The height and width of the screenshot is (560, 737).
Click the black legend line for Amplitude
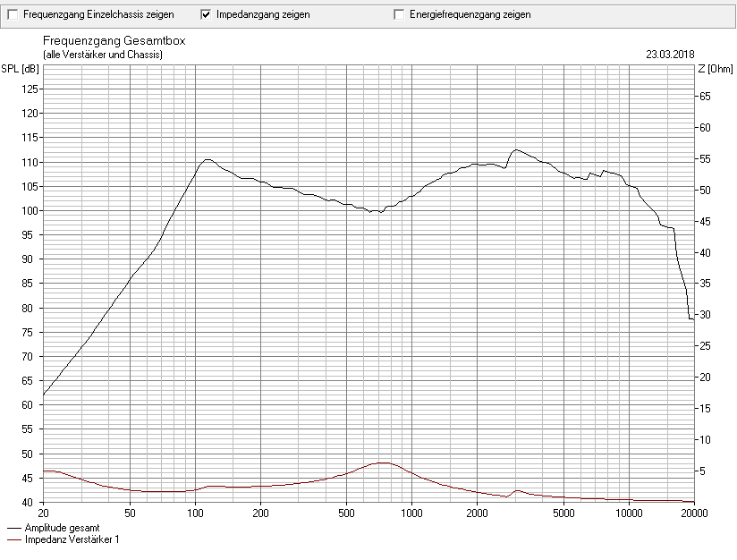(14, 529)
